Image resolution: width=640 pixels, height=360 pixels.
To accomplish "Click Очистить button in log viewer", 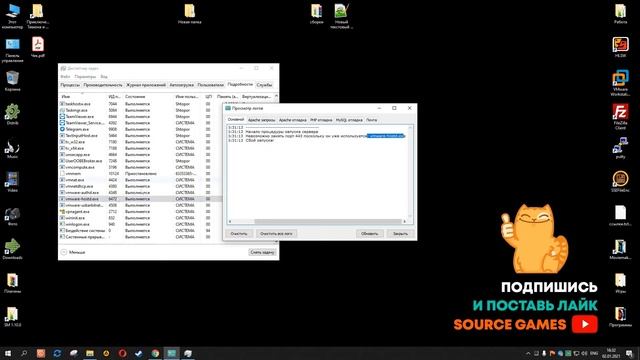I will coord(239,233).
